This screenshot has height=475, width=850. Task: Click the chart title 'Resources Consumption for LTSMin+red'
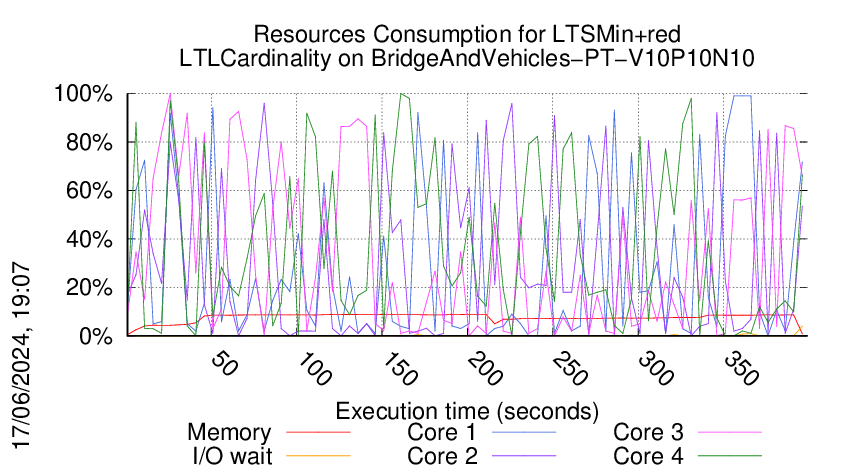click(467, 35)
